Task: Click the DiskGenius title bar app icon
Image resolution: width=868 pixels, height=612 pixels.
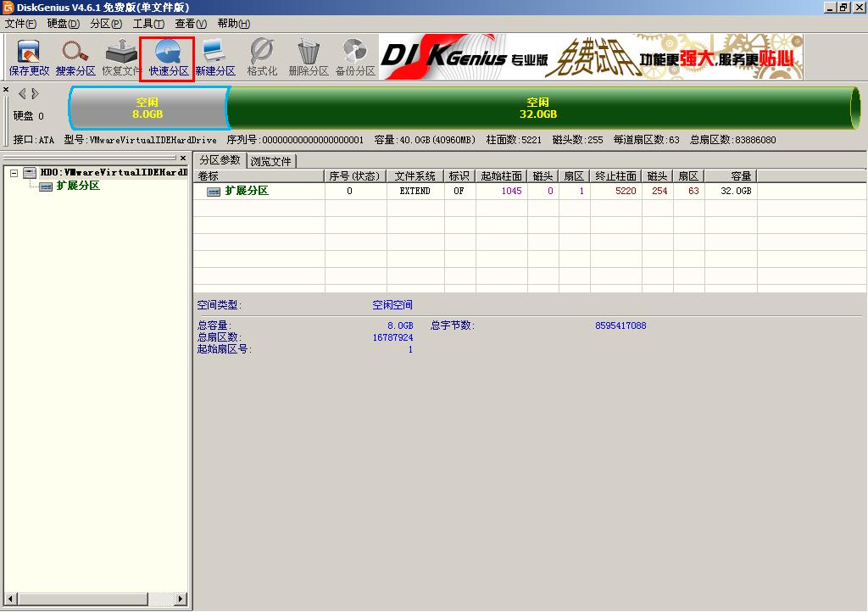Action: tap(8, 7)
